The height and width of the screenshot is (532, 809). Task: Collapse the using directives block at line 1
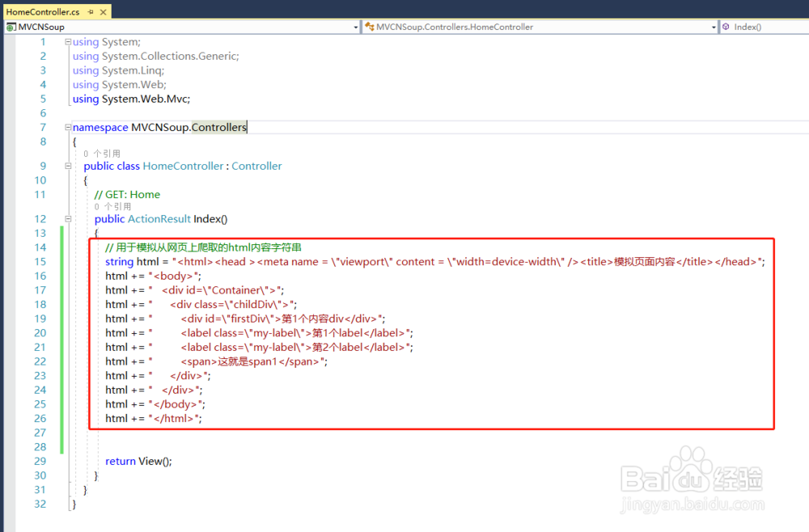(x=67, y=41)
